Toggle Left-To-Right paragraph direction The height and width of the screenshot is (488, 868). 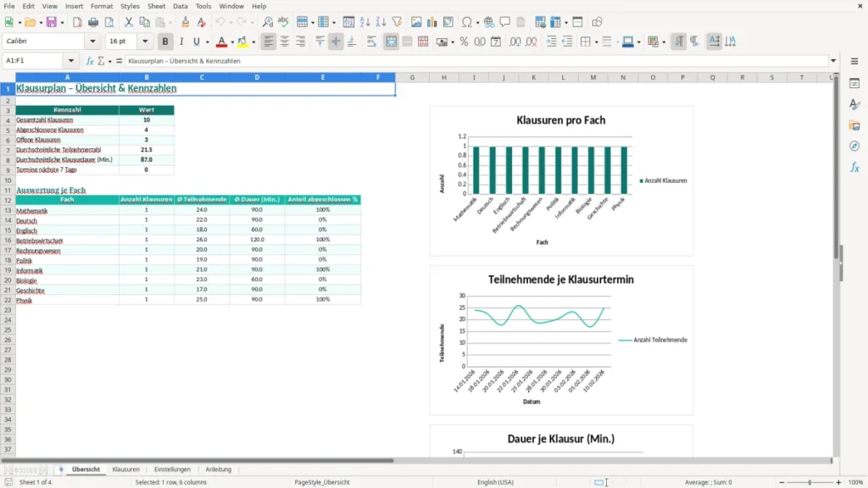(x=679, y=42)
